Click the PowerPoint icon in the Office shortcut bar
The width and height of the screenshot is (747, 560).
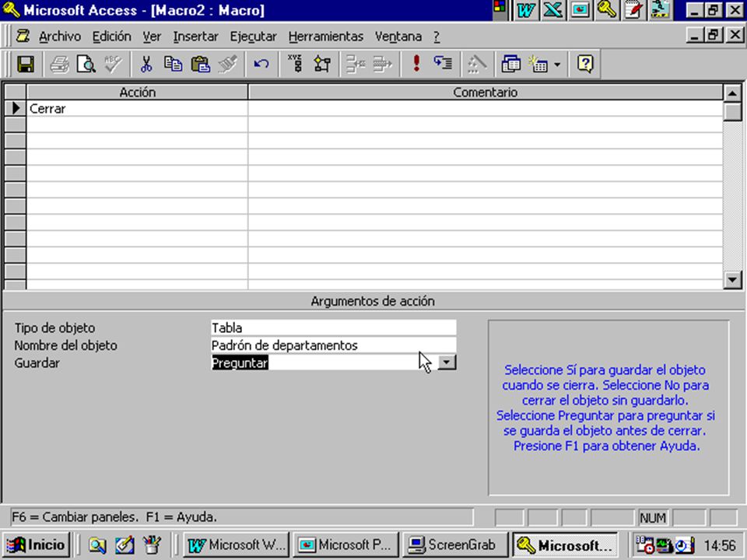[x=580, y=10]
